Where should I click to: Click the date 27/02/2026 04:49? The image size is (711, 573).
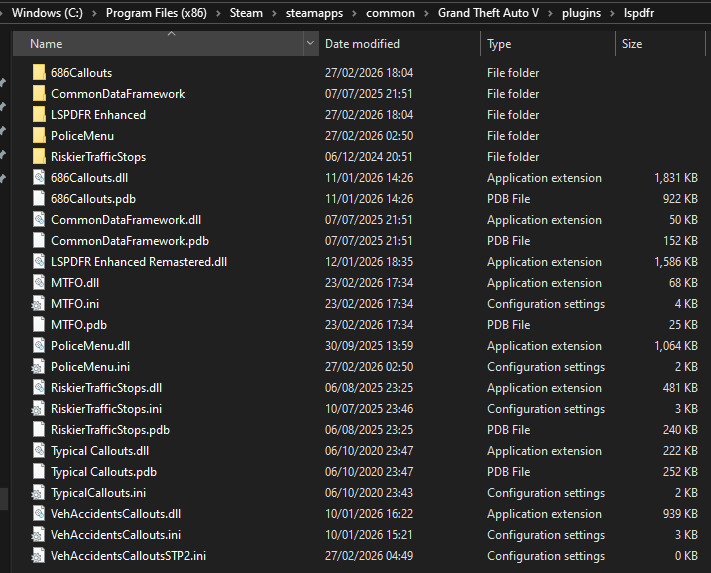pos(369,556)
